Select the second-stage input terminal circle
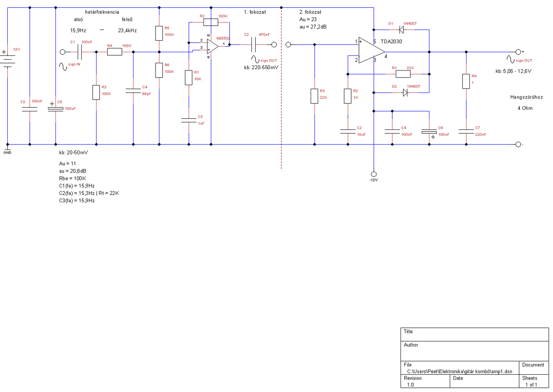Screen dimensions: 553x392 289,44
